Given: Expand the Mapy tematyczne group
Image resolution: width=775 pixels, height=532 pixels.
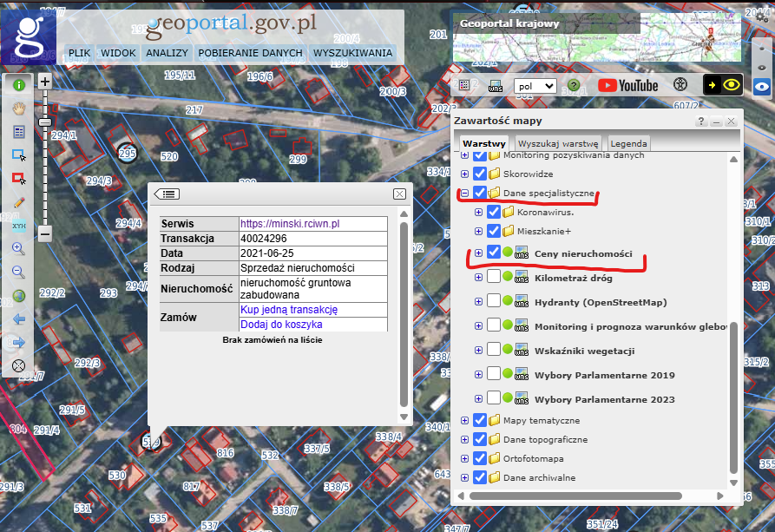Looking at the screenshot, I should click(464, 421).
